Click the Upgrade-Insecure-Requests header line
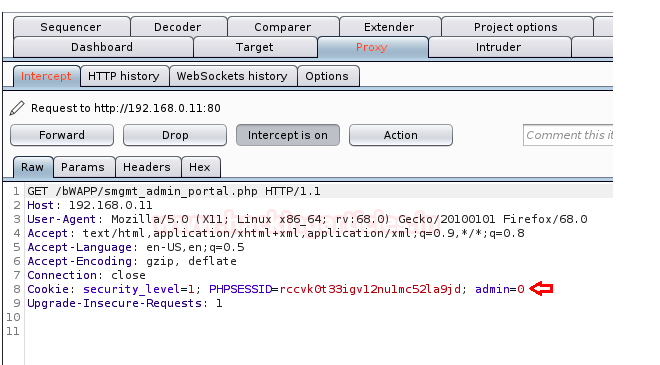Image resolution: width=660 pixels, height=365 pixels. tap(125, 303)
